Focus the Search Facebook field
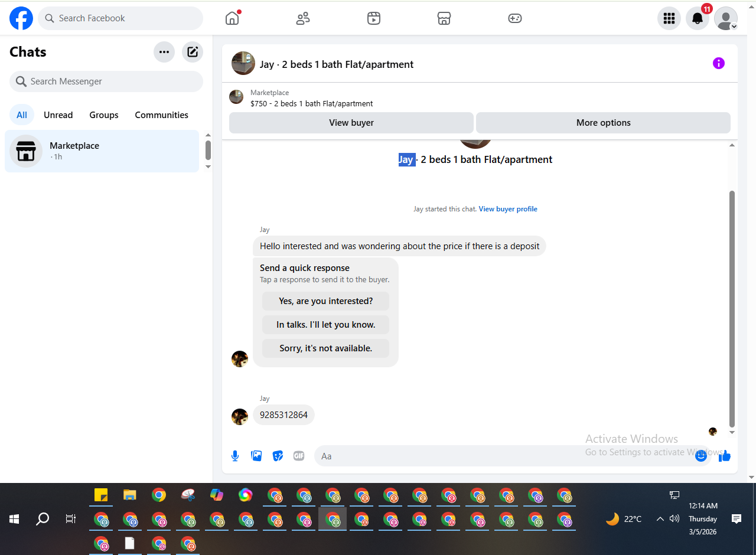Image resolution: width=756 pixels, height=555 pixels. [120, 18]
